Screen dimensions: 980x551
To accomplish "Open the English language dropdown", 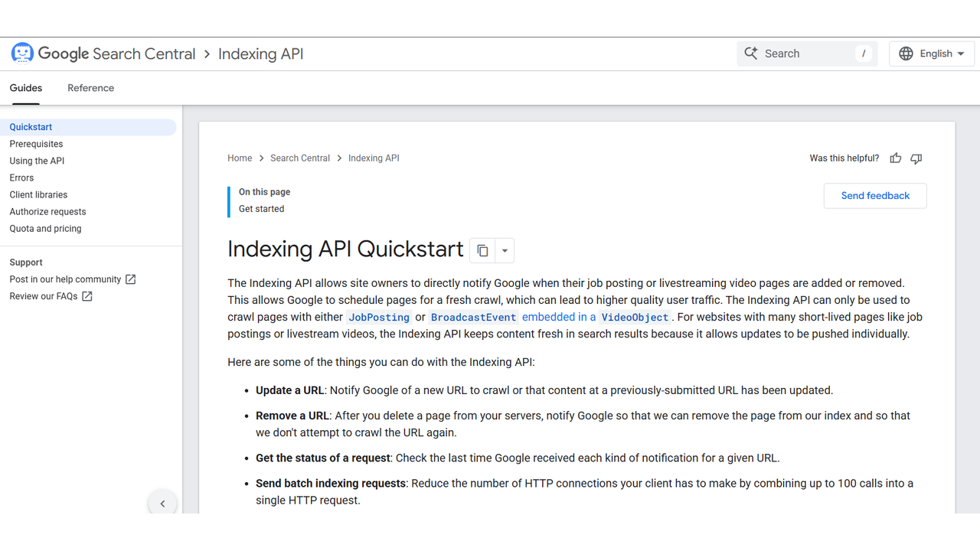I will tap(932, 54).
